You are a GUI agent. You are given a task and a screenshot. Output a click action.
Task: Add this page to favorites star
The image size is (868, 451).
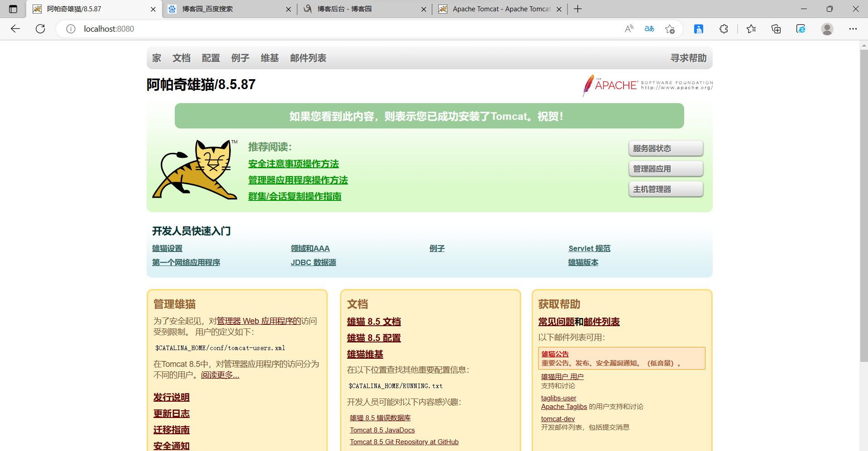coord(670,29)
